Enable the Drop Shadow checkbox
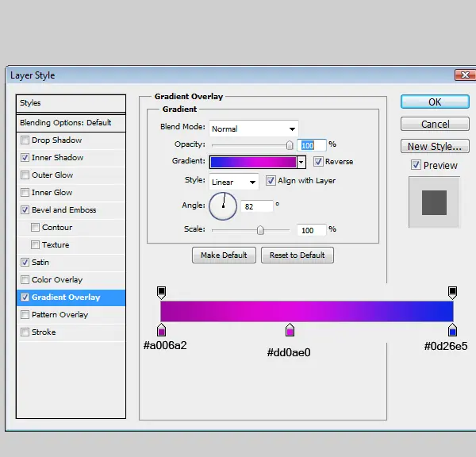 click(x=25, y=140)
